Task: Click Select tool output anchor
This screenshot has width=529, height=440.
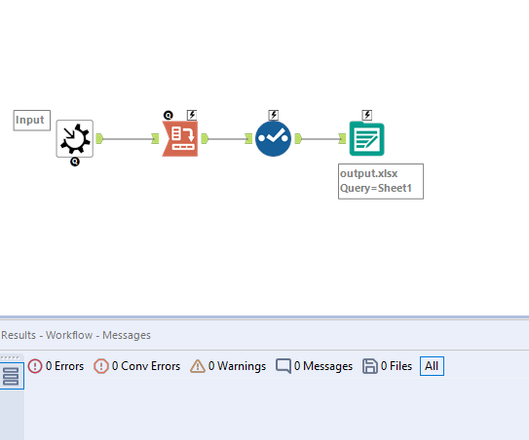Action: coord(298,139)
